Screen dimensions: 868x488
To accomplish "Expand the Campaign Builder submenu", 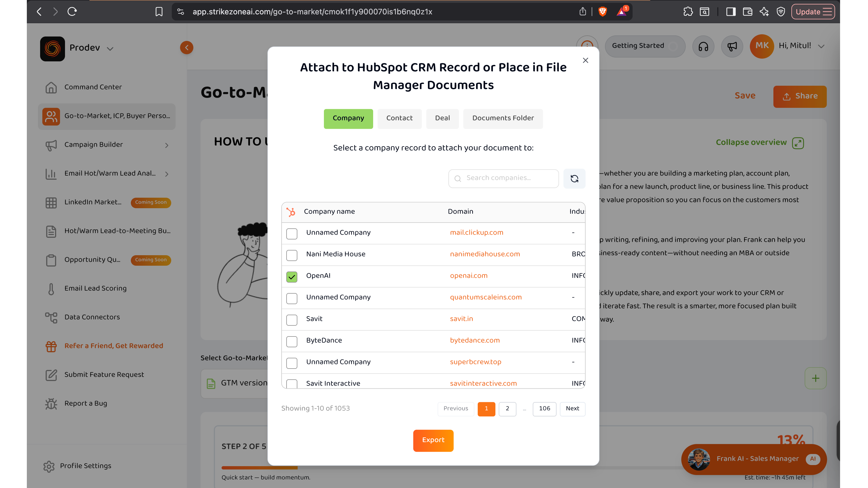I will pyautogui.click(x=167, y=145).
